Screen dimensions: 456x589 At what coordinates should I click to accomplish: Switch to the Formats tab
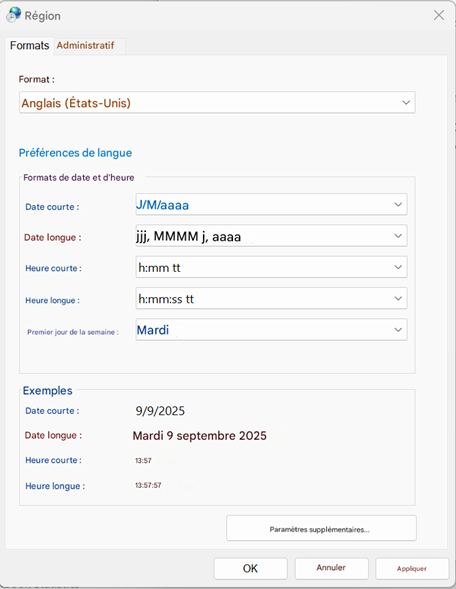[x=29, y=45]
